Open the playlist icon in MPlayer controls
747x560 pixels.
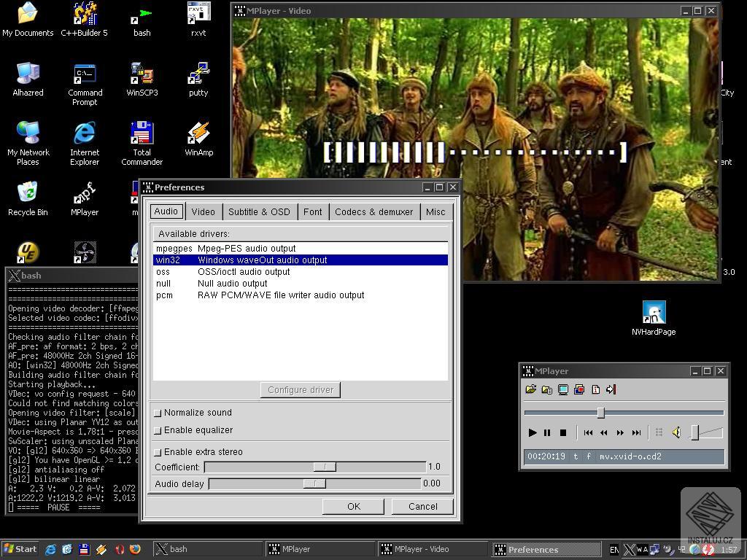[x=546, y=389]
